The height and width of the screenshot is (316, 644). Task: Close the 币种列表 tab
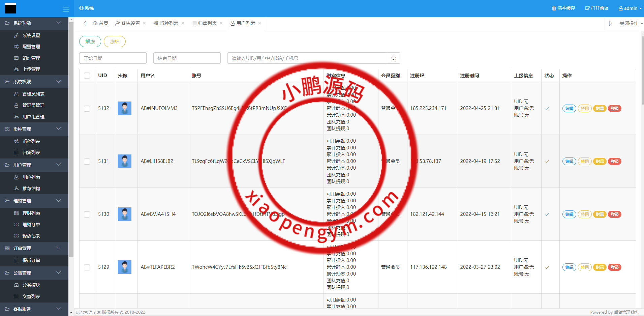(x=183, y=23)
